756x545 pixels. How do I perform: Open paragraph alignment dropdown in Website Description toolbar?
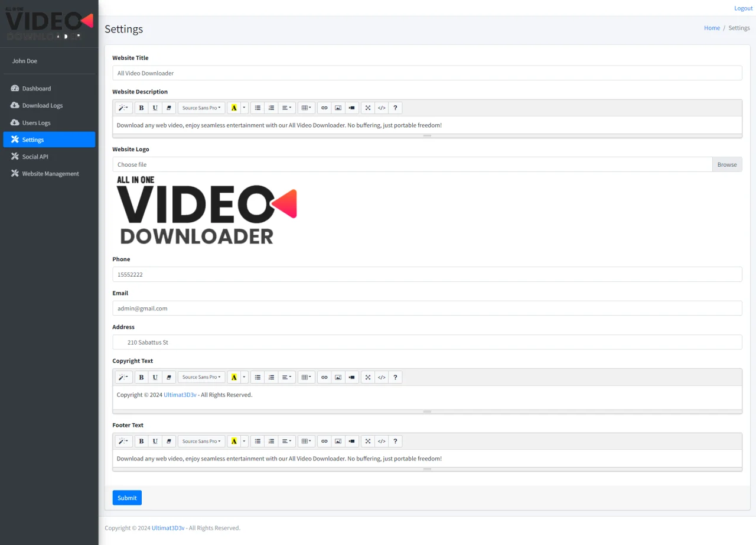[x=286, y=108]
